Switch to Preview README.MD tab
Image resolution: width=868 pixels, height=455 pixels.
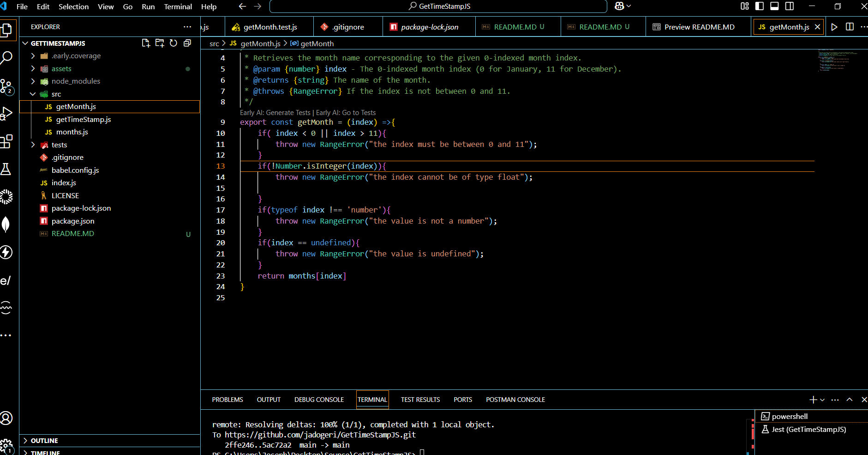[699, 27]
